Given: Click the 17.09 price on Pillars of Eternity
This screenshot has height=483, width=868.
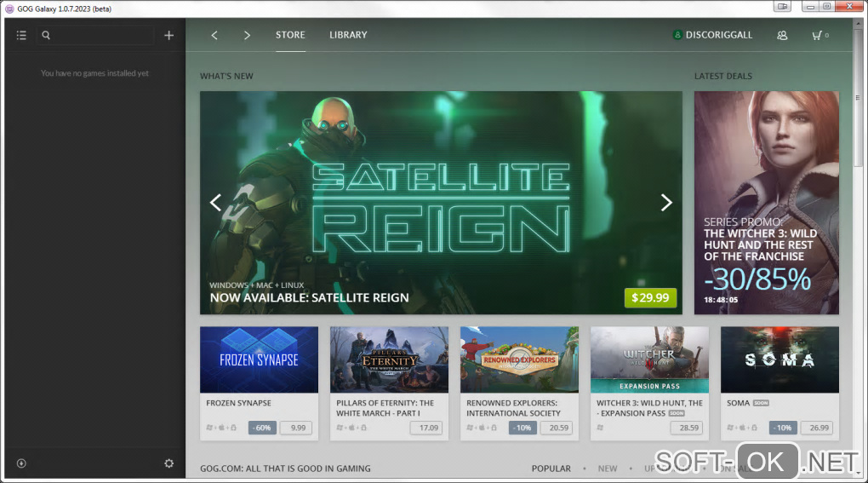Looking at the screenshot, I should [x=426, y=428].
